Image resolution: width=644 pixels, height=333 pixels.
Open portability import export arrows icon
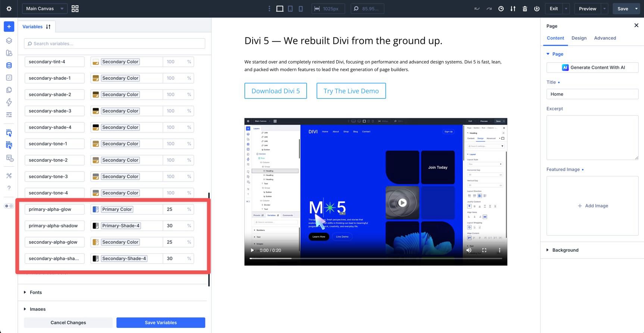[x=513, y=9]
